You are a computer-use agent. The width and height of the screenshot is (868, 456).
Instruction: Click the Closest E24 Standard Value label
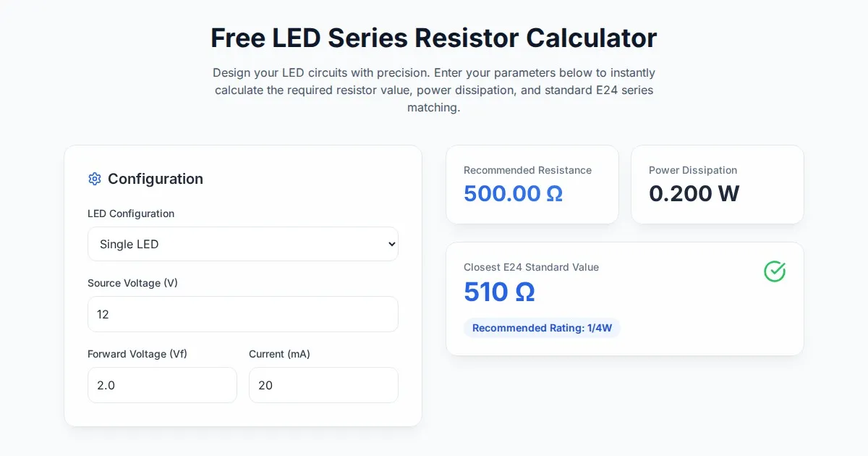pyautogui.click(x=531, y=267)
